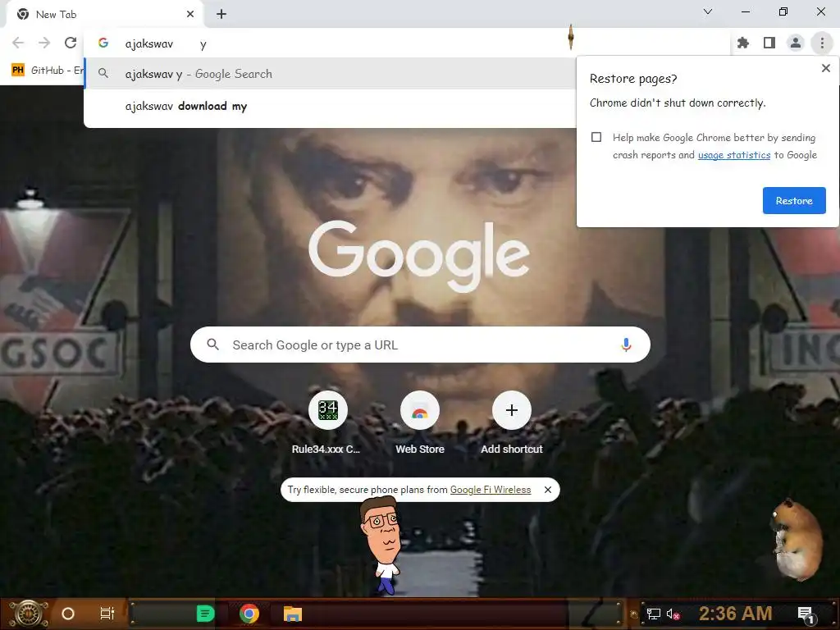
Task: Open the Extensions puzzle-piece icon
Action: (x=743, y=43)
